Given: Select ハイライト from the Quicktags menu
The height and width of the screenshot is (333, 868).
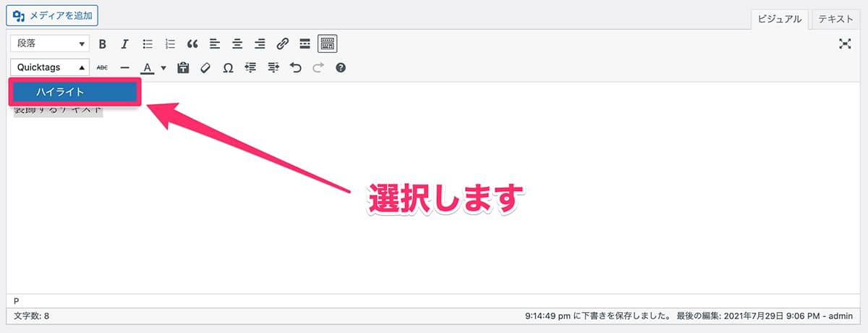Looking at the screenshot, I should (75, 93).
